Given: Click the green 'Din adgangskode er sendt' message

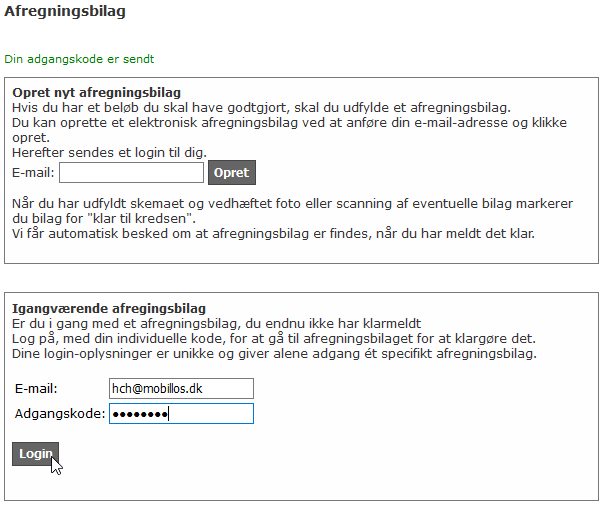Looking at the screenshot, I should [79, 59].
